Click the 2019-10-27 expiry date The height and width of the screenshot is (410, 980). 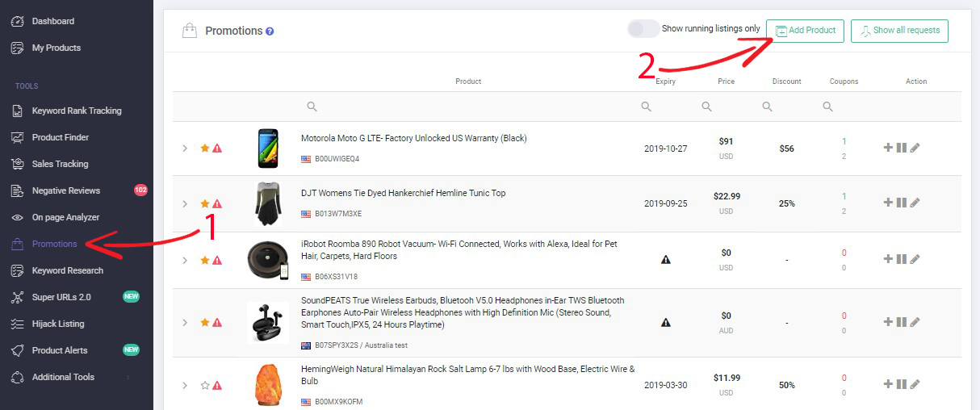click(666, 149)
